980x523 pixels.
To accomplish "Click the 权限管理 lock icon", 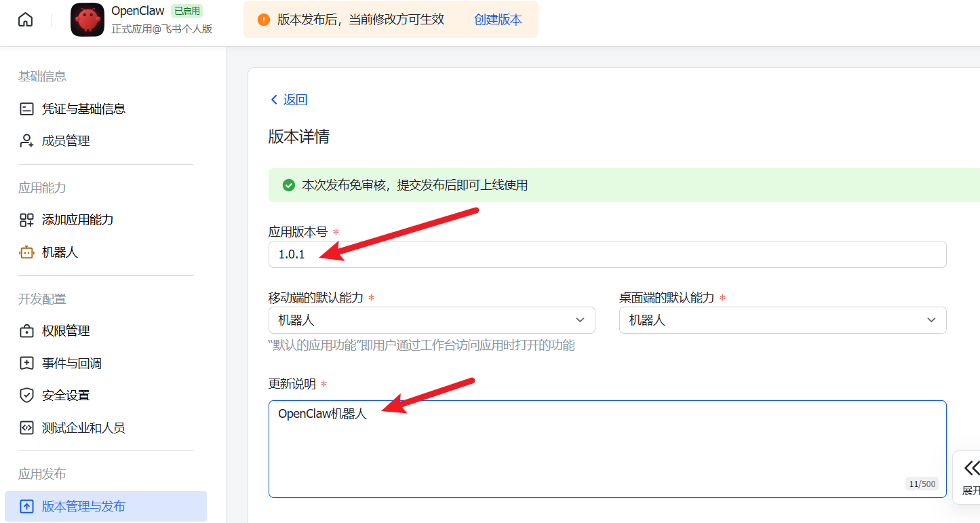I will click(x=26, y=331).
